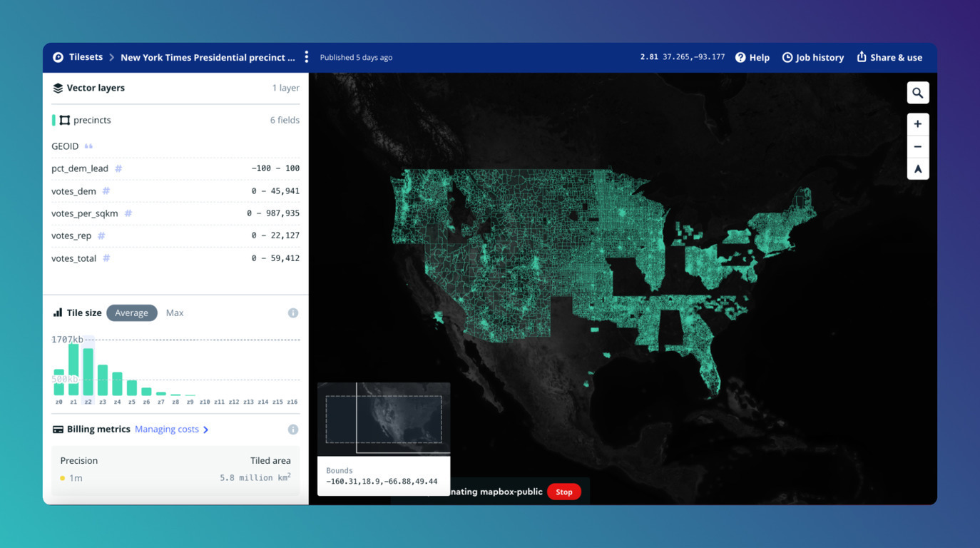Open Help in the top bar
Screen dimensions: 980x548
[752, 57]
